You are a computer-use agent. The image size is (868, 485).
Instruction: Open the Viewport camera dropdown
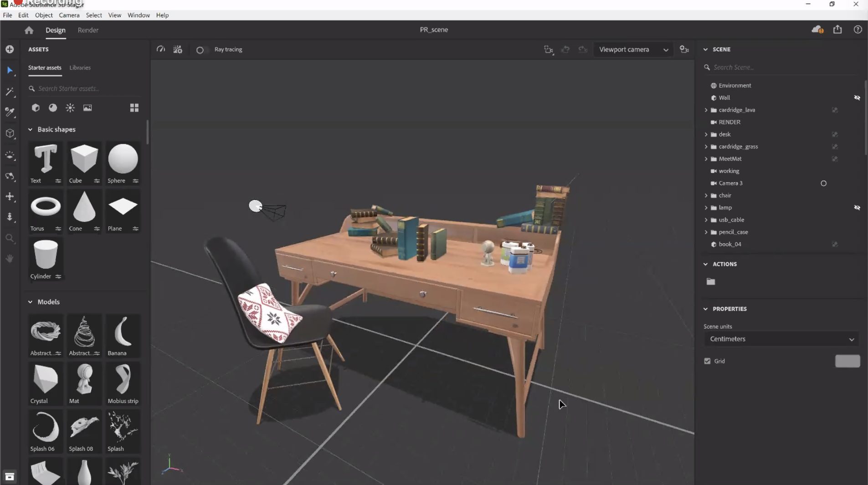pos(633,50)
